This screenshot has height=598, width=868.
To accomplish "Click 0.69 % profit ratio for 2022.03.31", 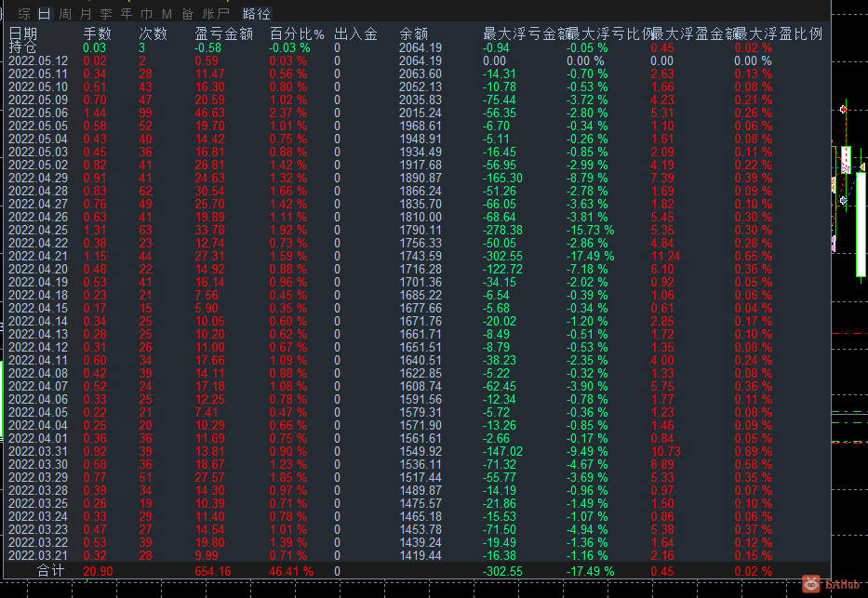I will coord(754,451).
